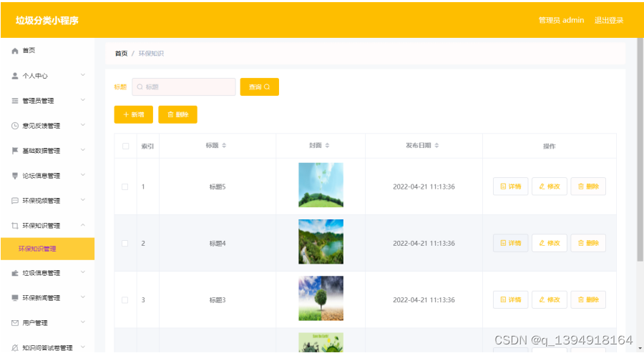Click 删除 for row 标题4
This screenshot has width=644, height=353.
click(x=588, y=243)
